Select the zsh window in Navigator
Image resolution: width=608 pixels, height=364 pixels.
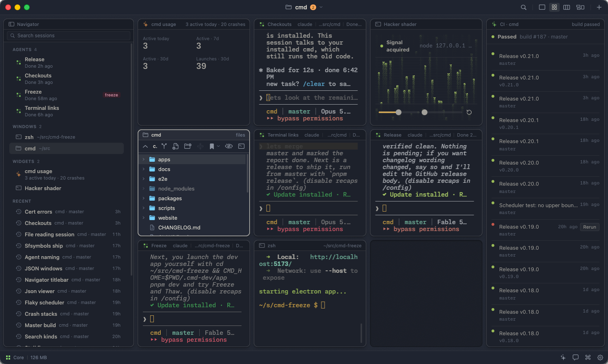pos(67,137)
